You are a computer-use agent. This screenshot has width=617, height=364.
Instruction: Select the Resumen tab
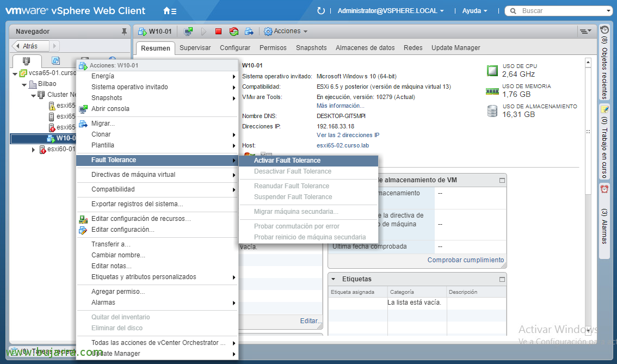pos(156,48)
